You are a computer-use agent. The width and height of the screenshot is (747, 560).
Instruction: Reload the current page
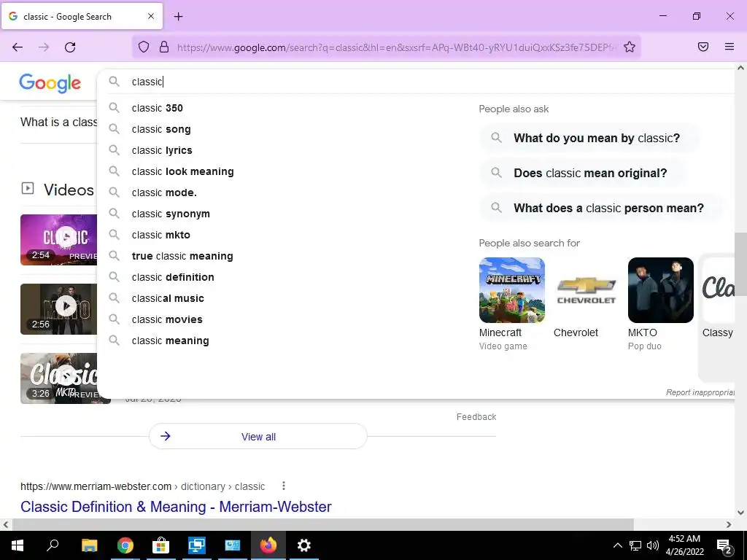pyautogui.click(x=70, y=47)
